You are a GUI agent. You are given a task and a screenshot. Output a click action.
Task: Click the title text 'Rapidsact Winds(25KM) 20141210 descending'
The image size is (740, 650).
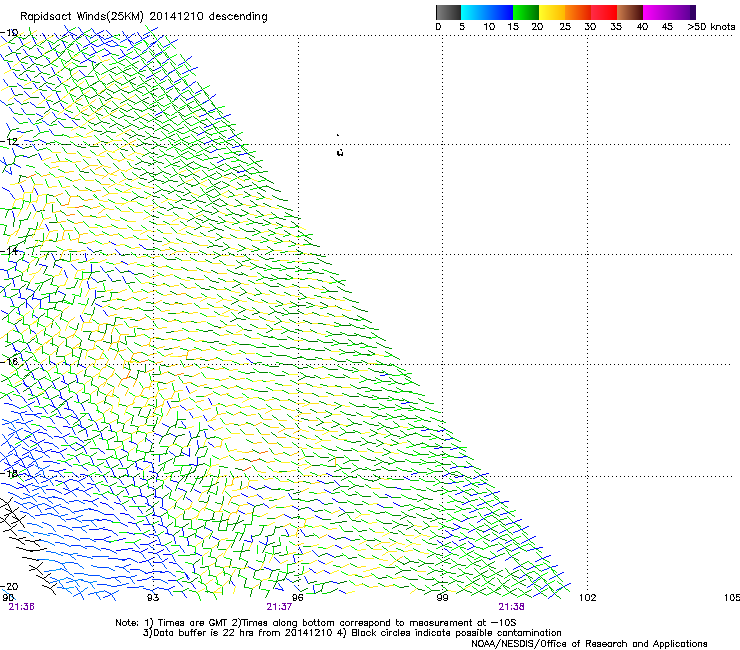[144, 16]
